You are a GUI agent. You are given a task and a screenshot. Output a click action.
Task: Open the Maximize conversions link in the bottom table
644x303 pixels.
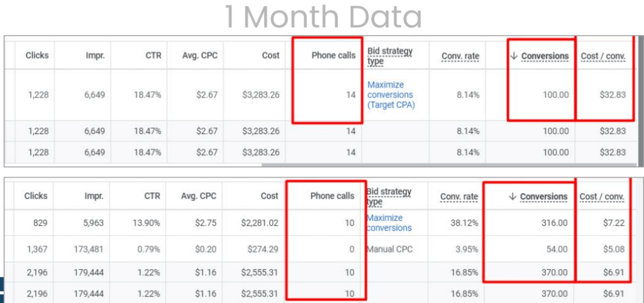click(x=389, y=223)
